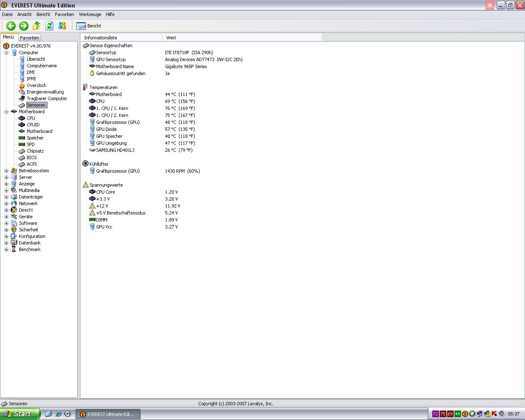Click the CPUID chip icon
Viewport: 525px width, 420px height.
(x=22, y=125)
